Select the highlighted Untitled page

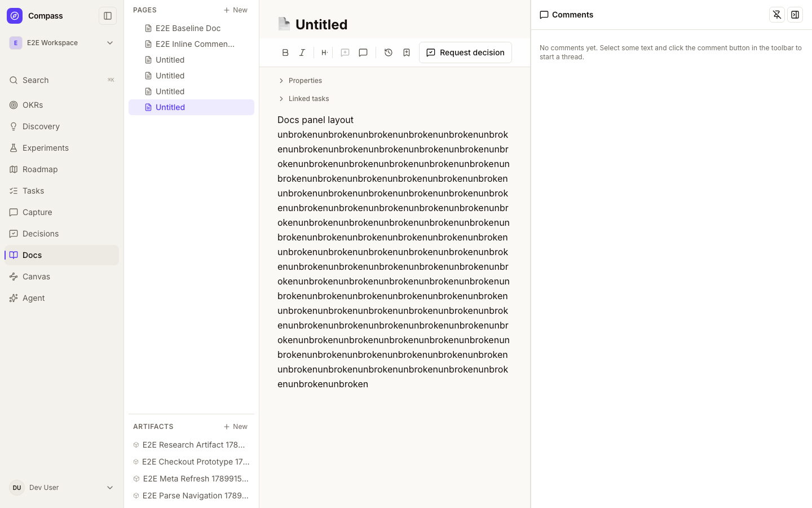click(x=191, y=107)
